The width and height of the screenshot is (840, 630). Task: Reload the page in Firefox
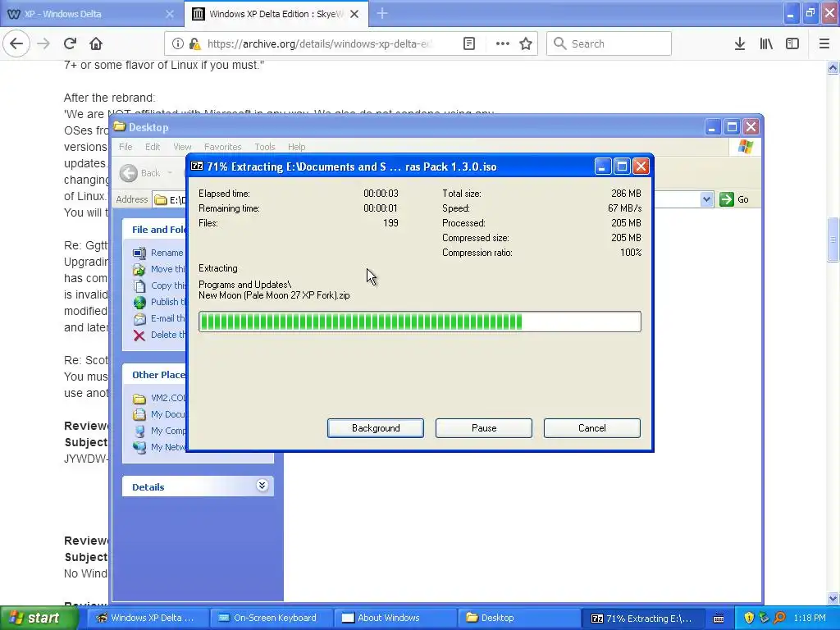(x=71, y=44)
